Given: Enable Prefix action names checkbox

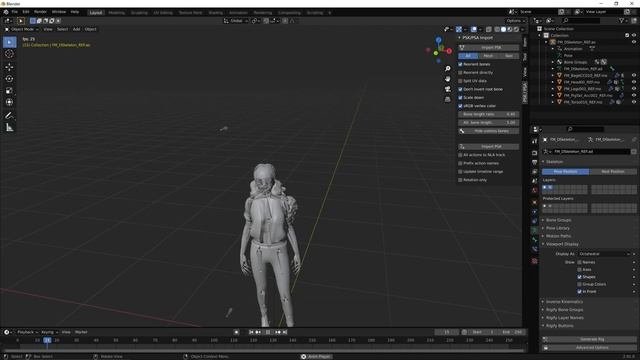Looking at the screenshot, I should (460, 163).
